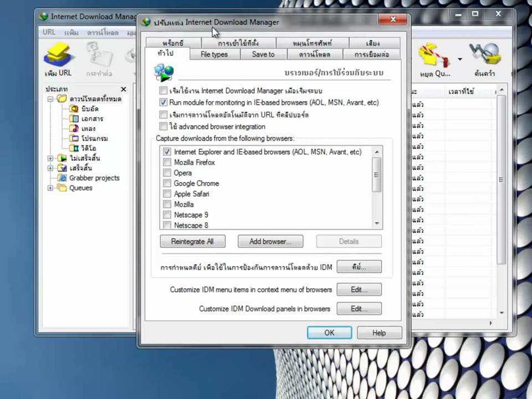Open the downloads menu in main window
This screenshot has height=399, width=532.
pyautogui.click(x=103, y=33)
